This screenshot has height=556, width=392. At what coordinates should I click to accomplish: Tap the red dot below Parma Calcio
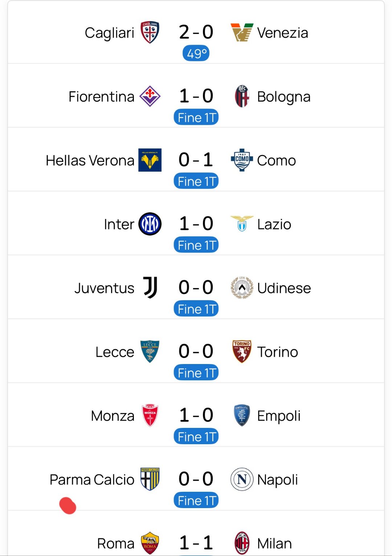pos(68,506)
